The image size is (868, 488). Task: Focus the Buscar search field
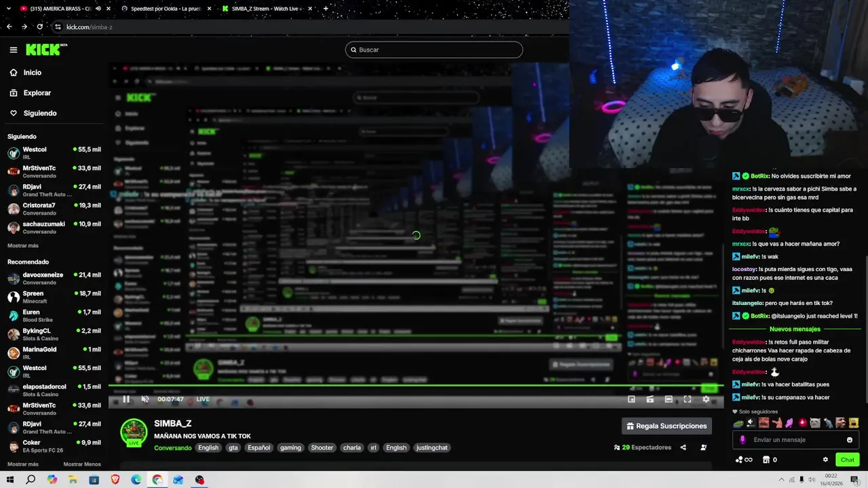click(x=434, y=49)
